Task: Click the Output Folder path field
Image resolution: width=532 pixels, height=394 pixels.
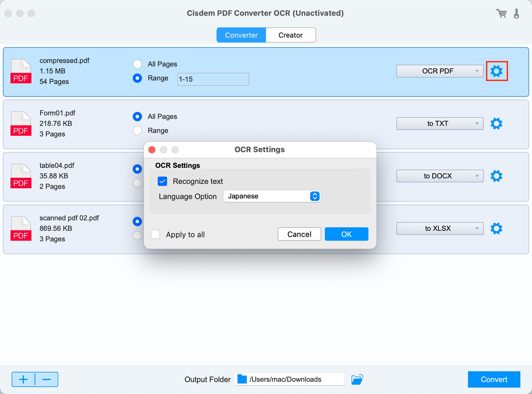Action: pyautogui.click(x=289, y=379)
